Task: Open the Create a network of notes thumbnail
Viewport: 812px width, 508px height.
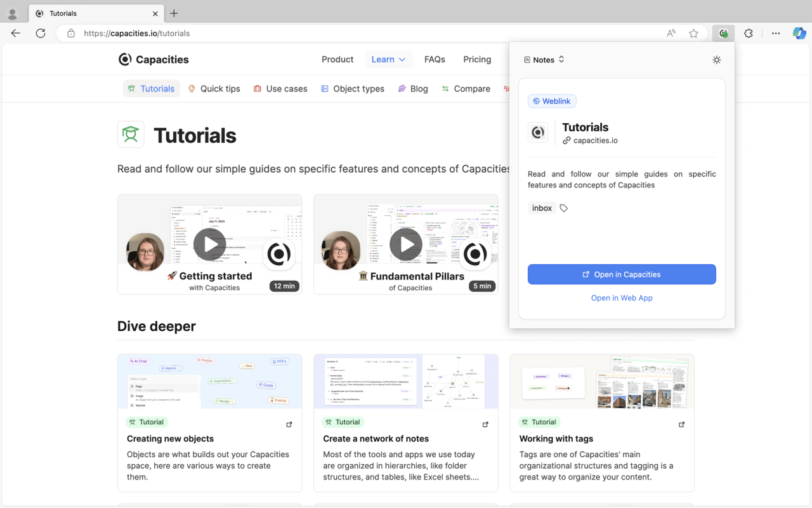Action: [406, 382]
